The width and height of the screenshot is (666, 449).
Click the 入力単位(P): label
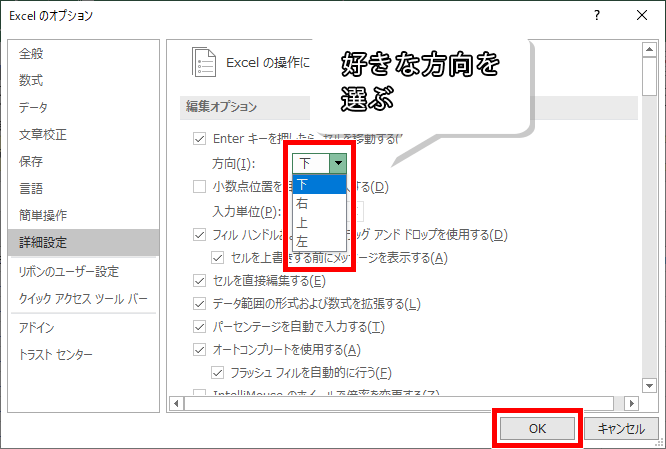pyautogui.click(x=247, y=212)
